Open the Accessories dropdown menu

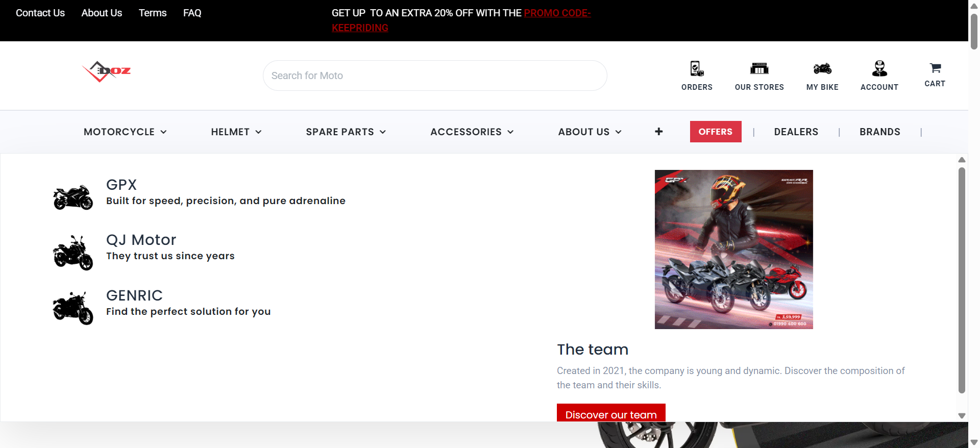(x=472, y=132)
